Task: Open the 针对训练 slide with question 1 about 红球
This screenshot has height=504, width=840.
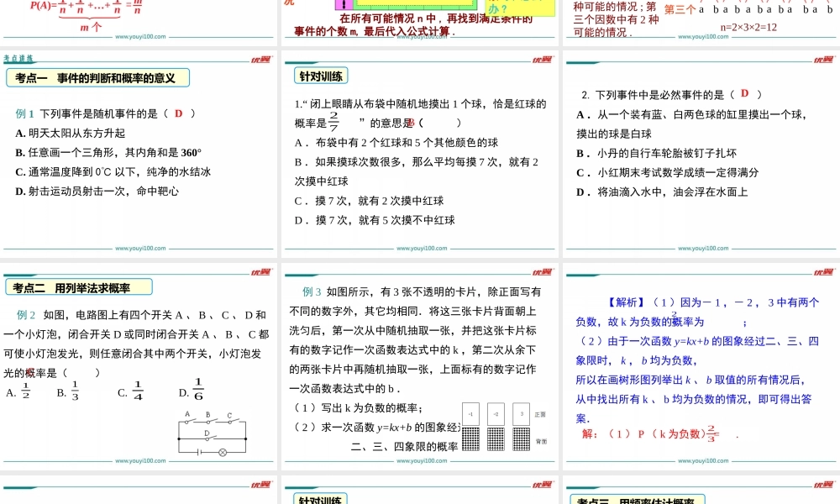Action: click(420, 155)
